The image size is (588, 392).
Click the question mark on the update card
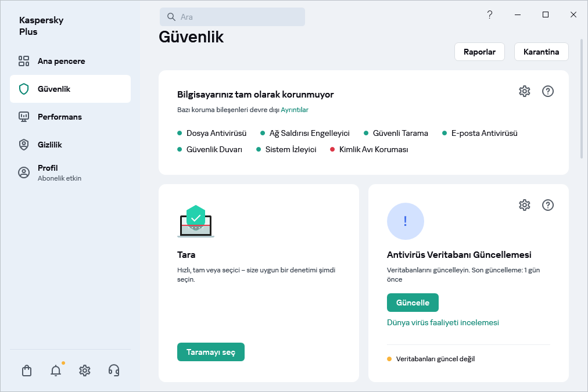(x=548, y=205)
